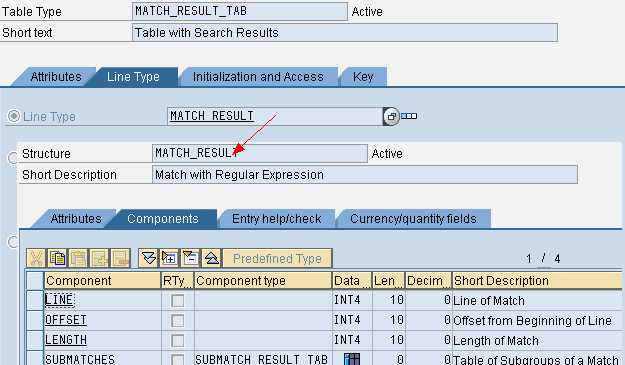Click the Active status next to Structure

pyautogui.click(x=387, y=153)
